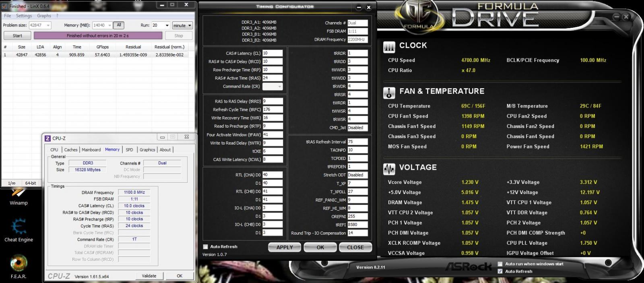The height and width of the screenshot is (283, 644).
Task: Click the CPU Speed 4700.00 MHz value
Action: coord(476,60)
